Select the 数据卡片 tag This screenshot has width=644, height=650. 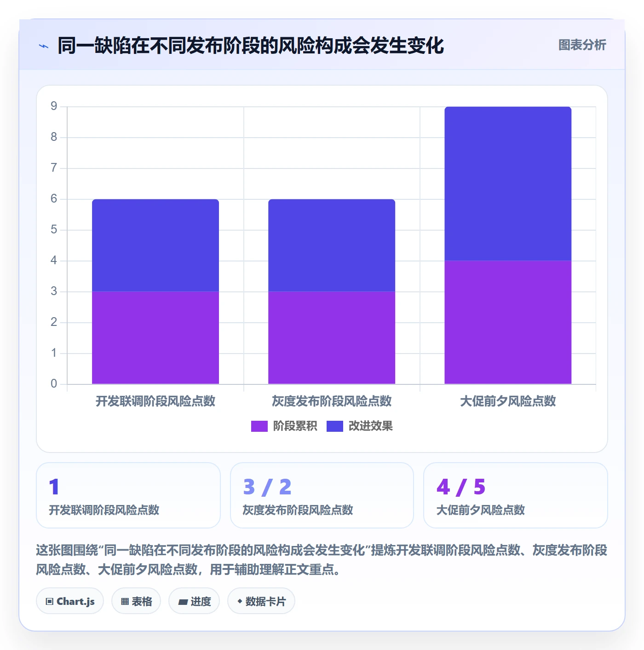tap(261, 601)
